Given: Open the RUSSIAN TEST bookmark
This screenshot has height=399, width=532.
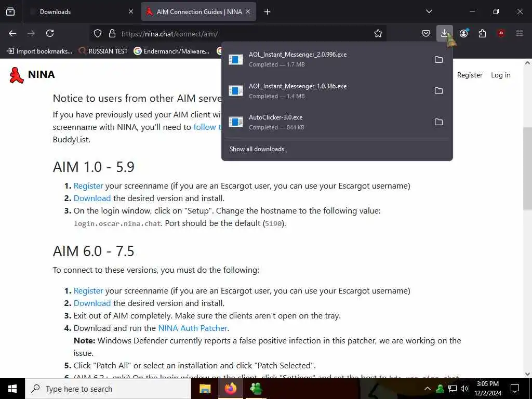Looking at the screenshot, I should click(103, 51).
